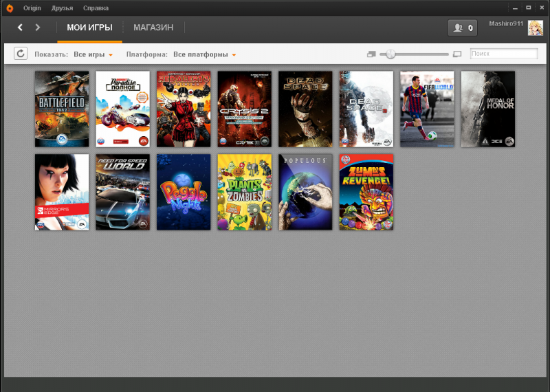Image resolution: width=550 pixels, height=392 pixels.
Task: Refresh the game library
Action: coord(21,54)
